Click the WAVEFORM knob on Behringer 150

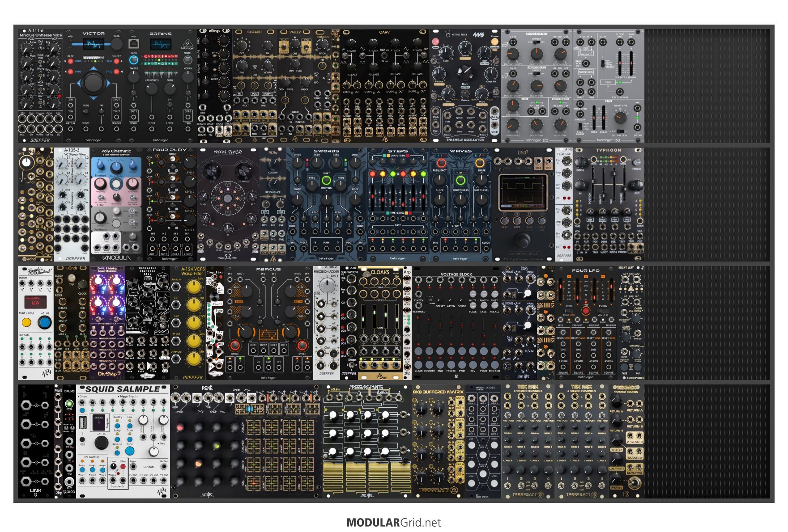[x=620, y=118]
